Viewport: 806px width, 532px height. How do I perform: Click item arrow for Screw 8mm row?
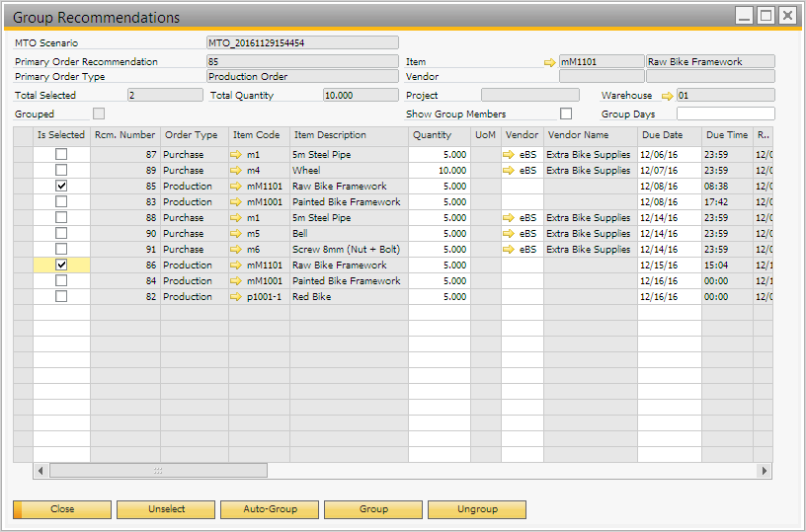pyautogui.click(x=236, y=250)
